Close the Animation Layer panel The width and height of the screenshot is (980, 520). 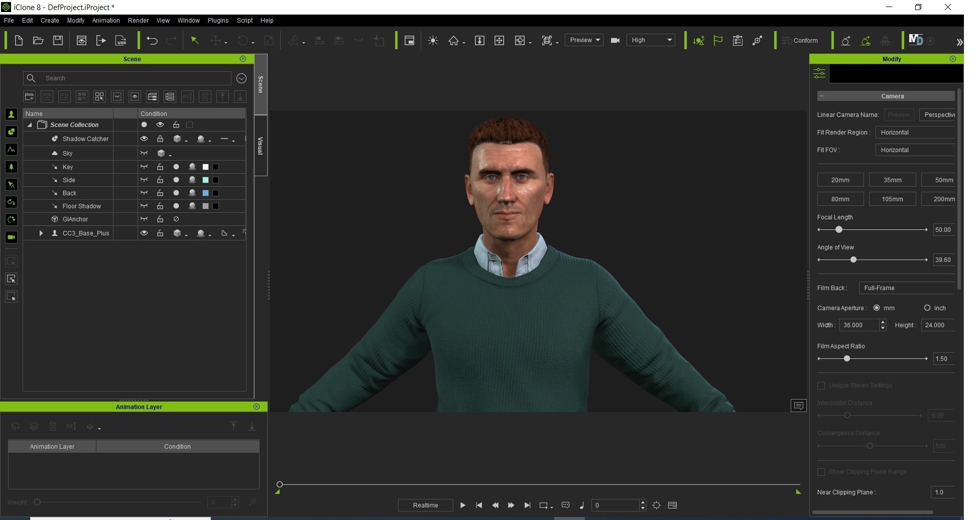click(257, 407)
